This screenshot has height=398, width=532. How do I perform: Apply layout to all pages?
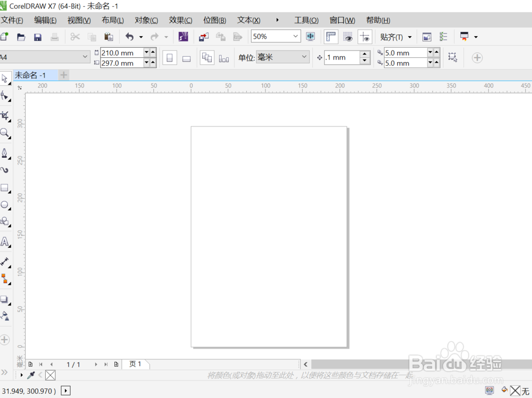(207, 57)
